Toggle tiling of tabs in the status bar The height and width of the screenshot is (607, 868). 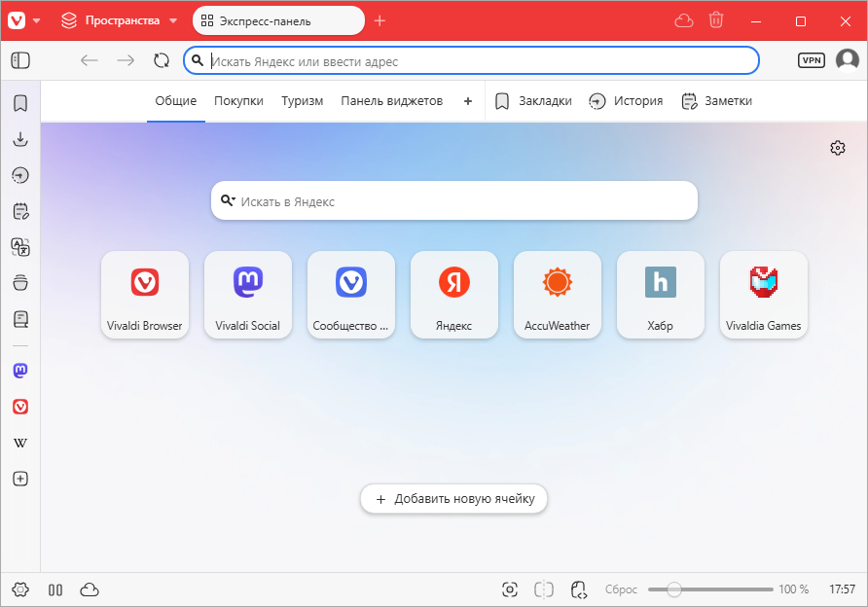[543, 589]
